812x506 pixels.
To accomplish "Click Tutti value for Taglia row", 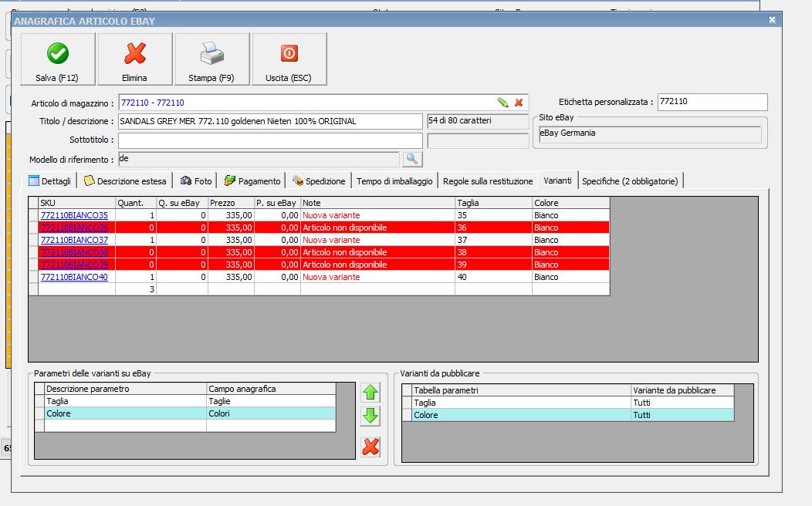I will pyautogui.click(x=682, y=403).
